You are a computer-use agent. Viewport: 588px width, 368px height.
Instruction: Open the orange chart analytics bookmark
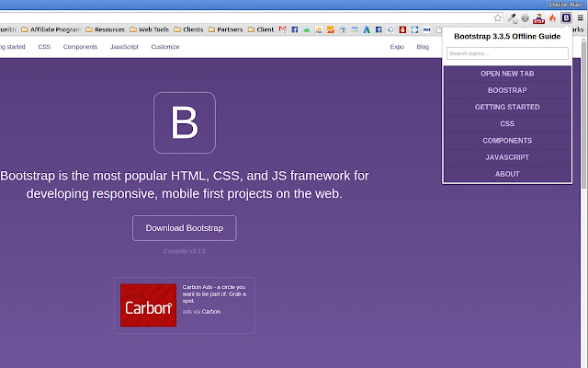(x=331, y=29)
